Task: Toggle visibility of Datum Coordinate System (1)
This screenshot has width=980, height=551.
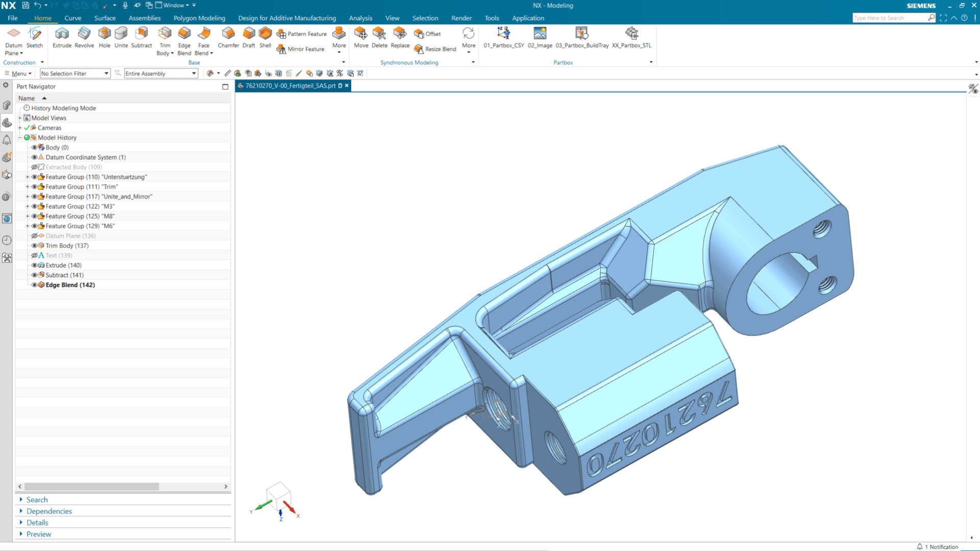Action: point(34,157)
